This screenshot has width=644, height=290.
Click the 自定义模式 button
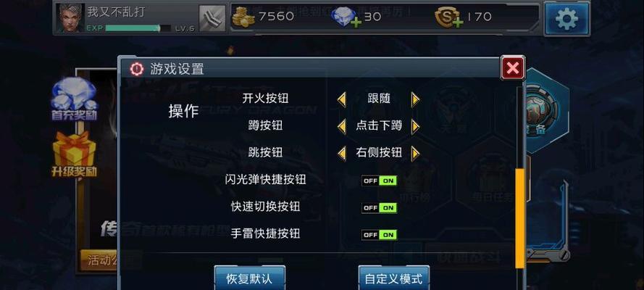point(393,278)
